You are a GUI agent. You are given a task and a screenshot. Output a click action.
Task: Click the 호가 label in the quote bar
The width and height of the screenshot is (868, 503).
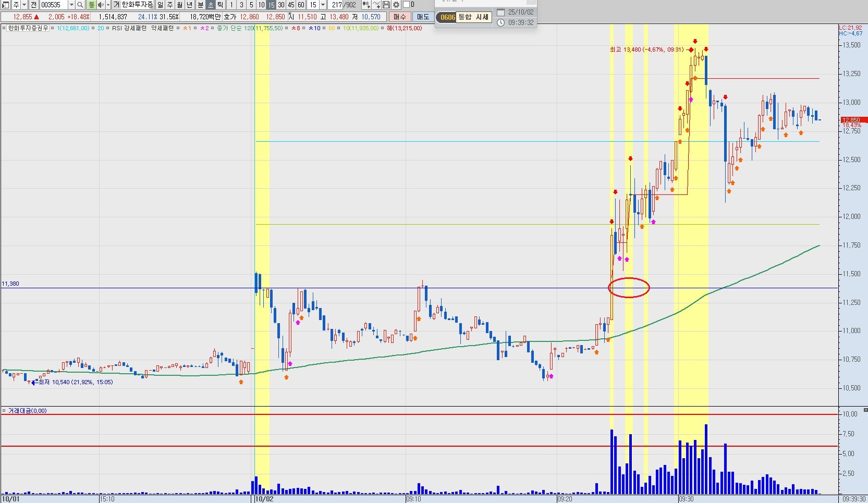(230, 17)
